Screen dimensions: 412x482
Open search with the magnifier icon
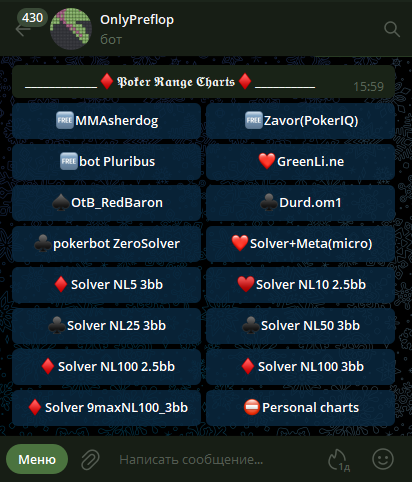(x=392, y=29)
